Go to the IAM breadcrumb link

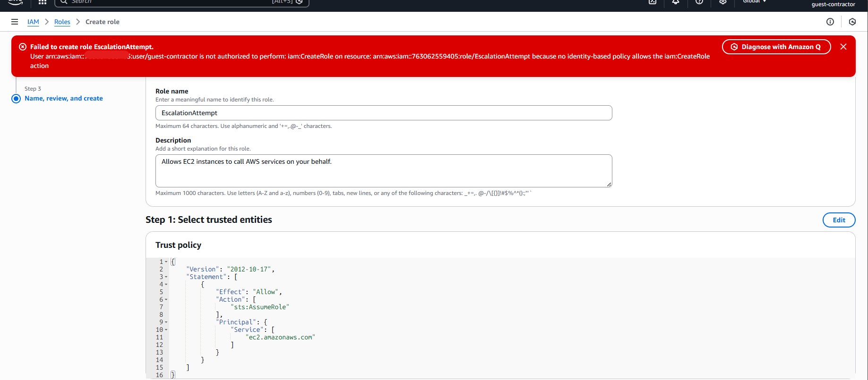pos(33,22)
